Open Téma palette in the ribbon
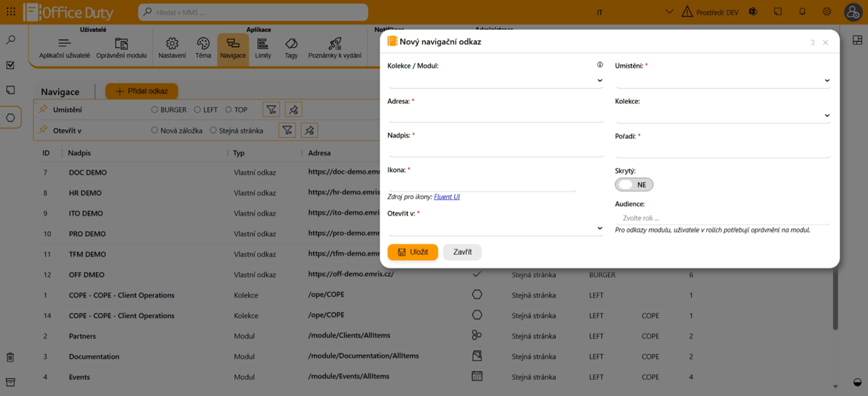The width and height of the screenshot is (868, 396). pyautogui.click(x=203, y=49)
